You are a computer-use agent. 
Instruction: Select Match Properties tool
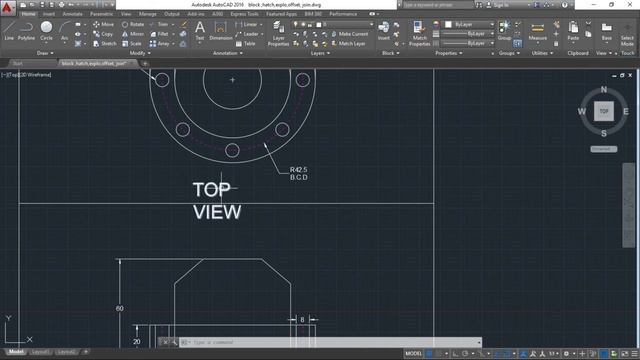pyautogui.click(x=419, y=33)
